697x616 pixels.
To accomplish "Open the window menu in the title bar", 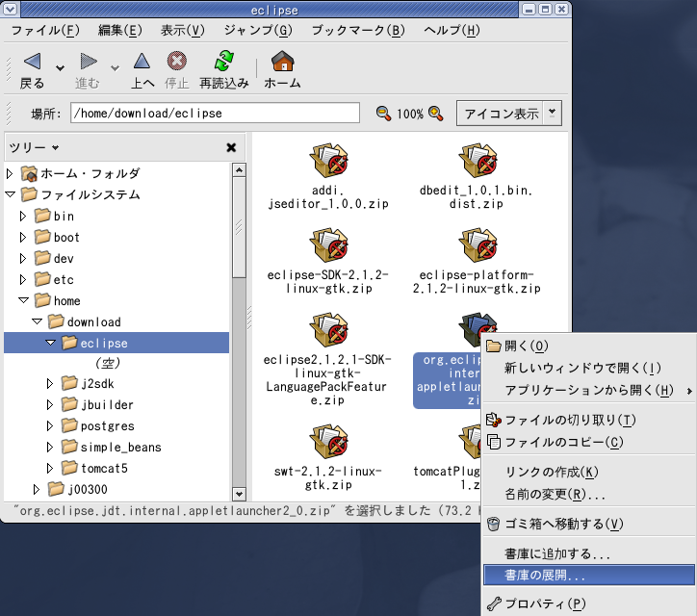I will (x=9, y=9).
